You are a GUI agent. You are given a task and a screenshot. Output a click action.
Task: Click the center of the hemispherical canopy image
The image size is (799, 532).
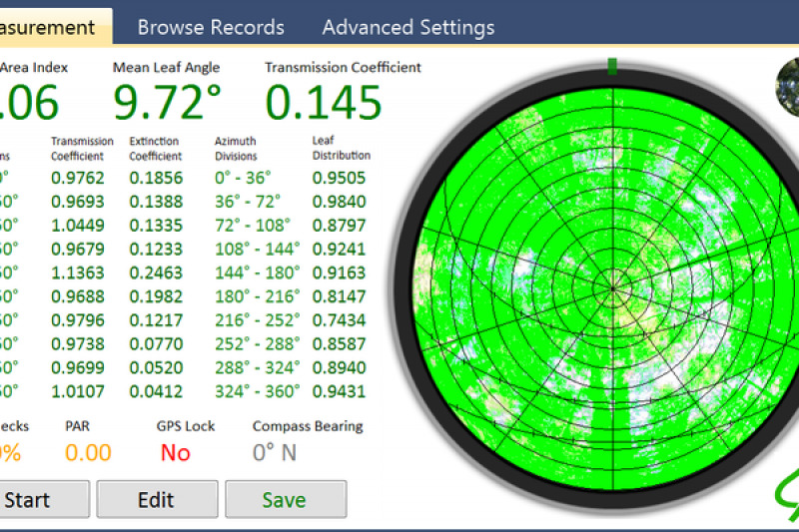point(613,288)
